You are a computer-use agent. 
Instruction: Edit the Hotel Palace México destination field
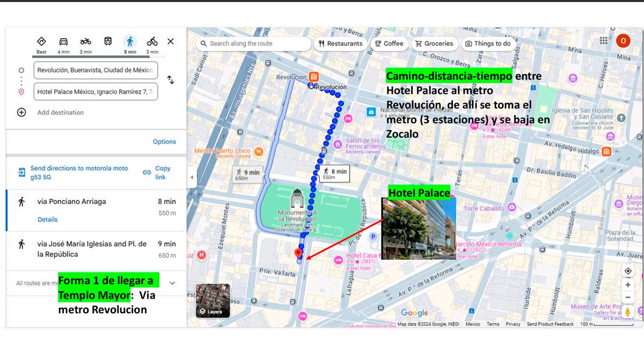point(96,92)
